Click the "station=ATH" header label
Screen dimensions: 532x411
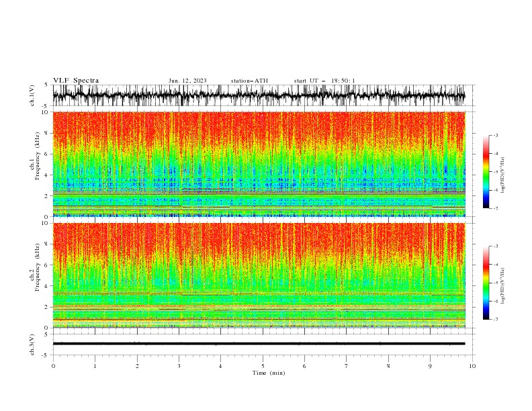click(249, 81)
